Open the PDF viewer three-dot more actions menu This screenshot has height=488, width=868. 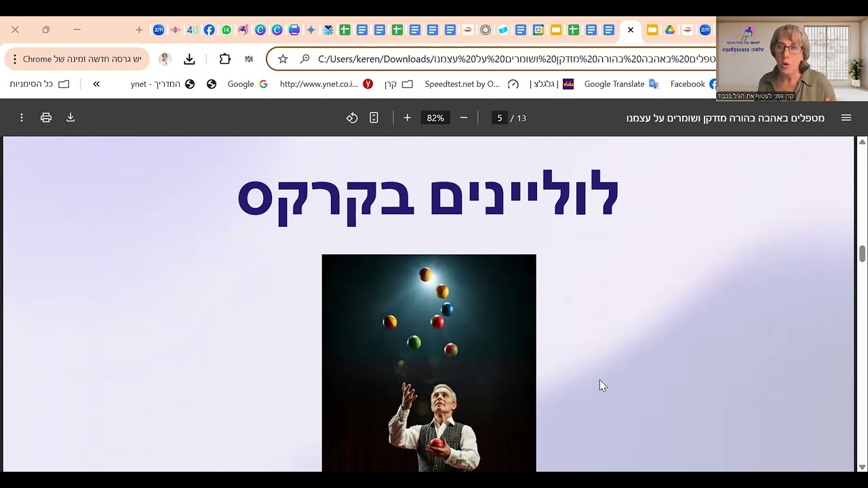[x=22, y=118]
